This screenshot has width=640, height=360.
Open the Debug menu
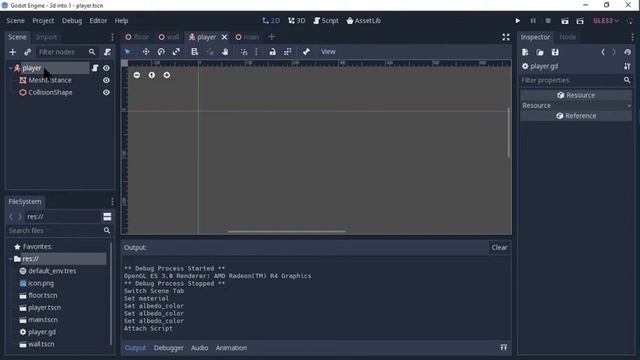click(x=72, y=21)
